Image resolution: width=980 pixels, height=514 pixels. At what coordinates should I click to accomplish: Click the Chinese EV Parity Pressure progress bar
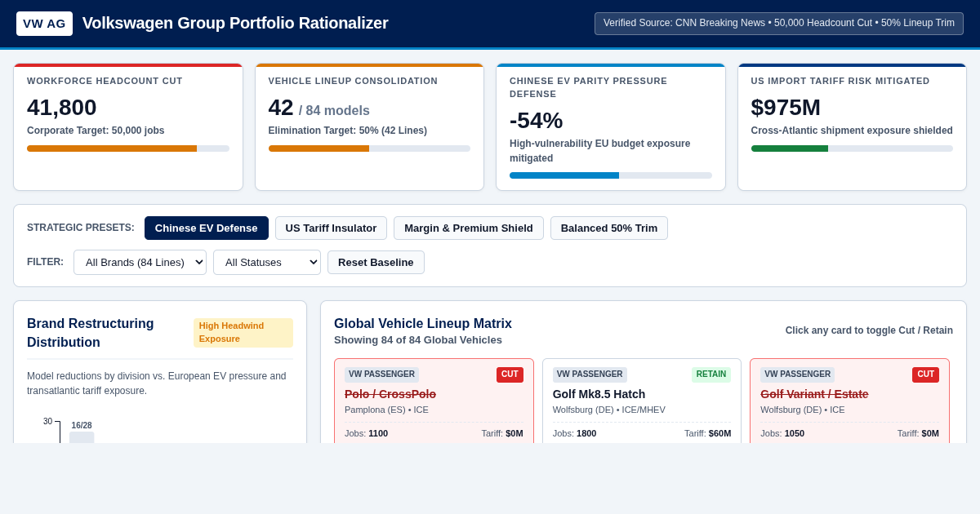click(611, 175)
